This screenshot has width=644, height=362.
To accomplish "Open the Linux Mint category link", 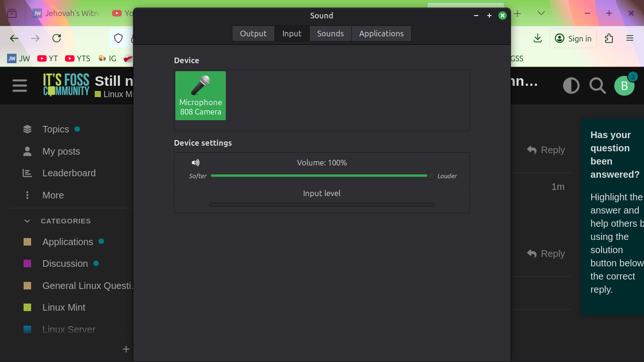I will tap(64, 307).
